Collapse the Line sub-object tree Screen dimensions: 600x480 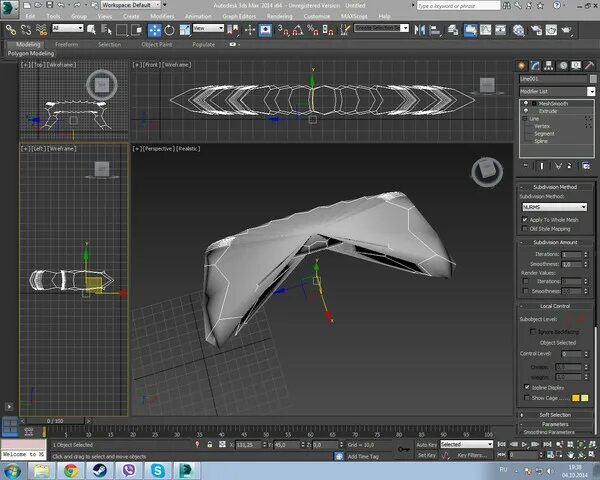point(525,119)
